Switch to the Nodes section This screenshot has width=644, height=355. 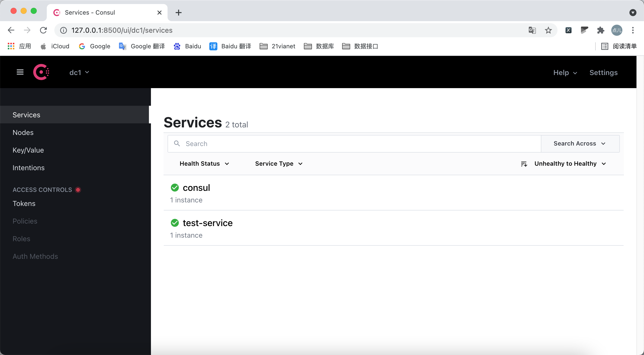pos(23,132)
